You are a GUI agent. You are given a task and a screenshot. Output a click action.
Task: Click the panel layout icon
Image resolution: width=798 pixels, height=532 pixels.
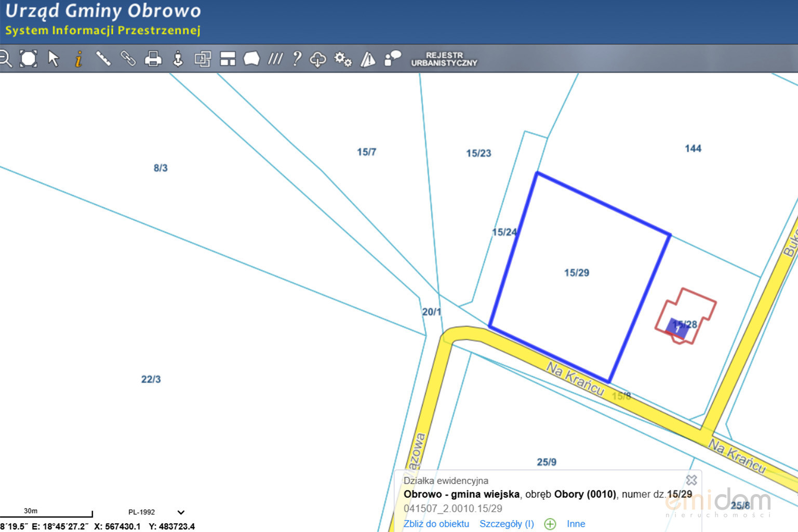(228, 59)
